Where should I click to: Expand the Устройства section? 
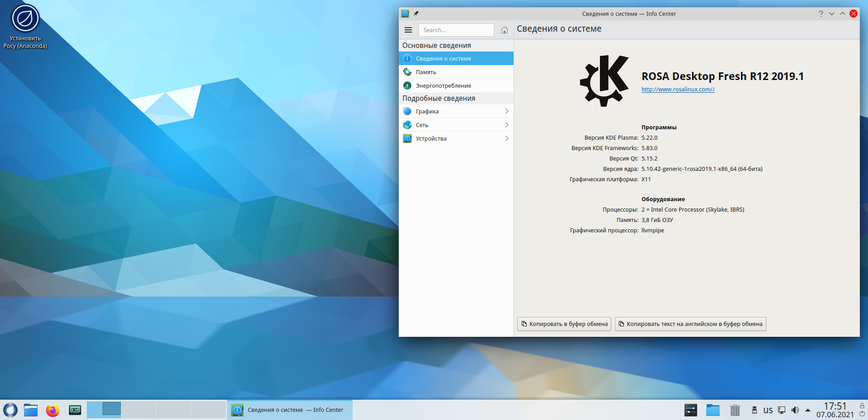point(456,138)
